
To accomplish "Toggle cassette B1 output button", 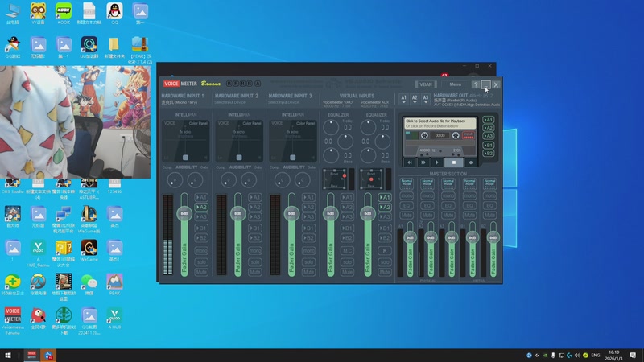I will pyautogui.click(x=488, y=145).
